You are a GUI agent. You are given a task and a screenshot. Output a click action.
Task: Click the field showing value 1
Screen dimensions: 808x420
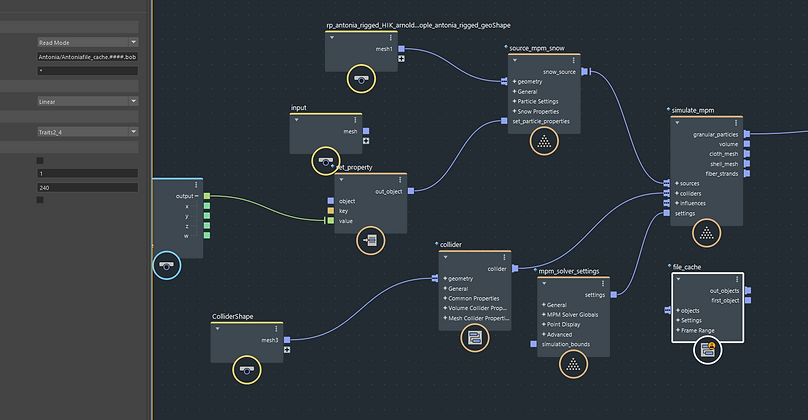pos(88,173)
